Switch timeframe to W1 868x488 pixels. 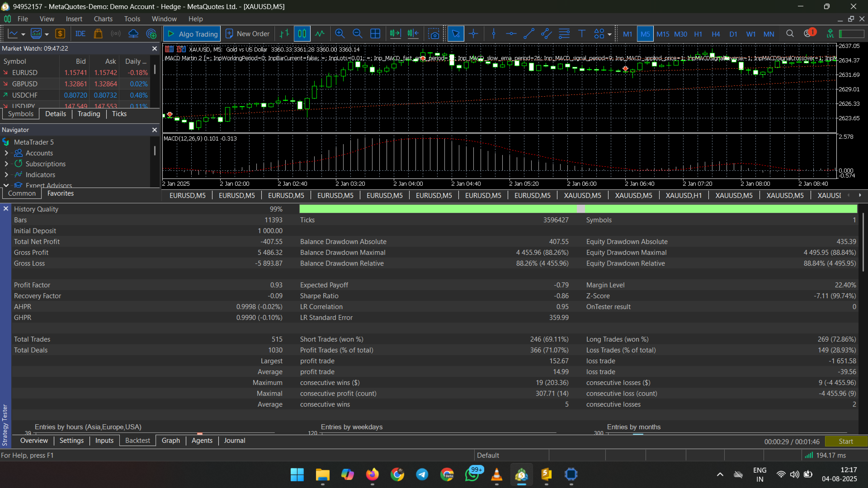pyautogui.click(x=751, y=34)
